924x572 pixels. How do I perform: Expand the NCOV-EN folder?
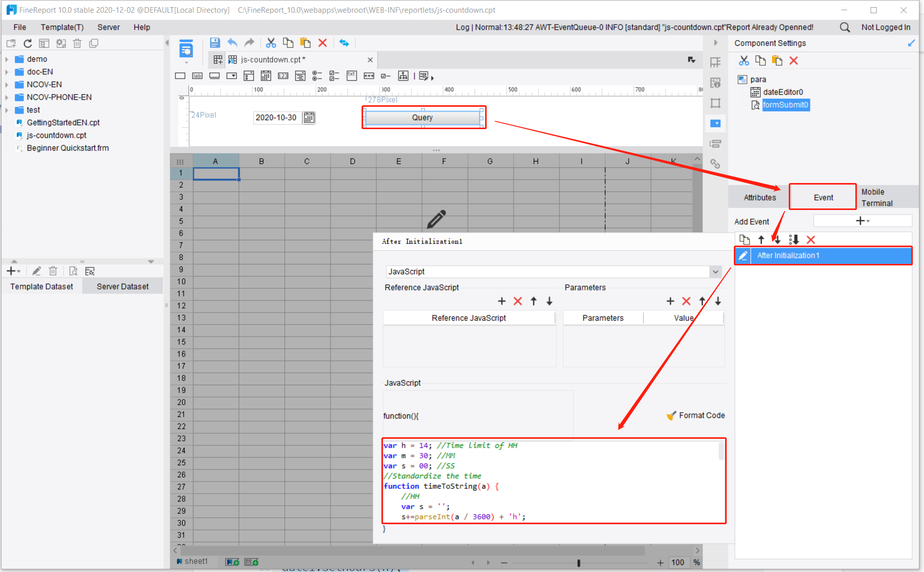[x=7, y=85]
